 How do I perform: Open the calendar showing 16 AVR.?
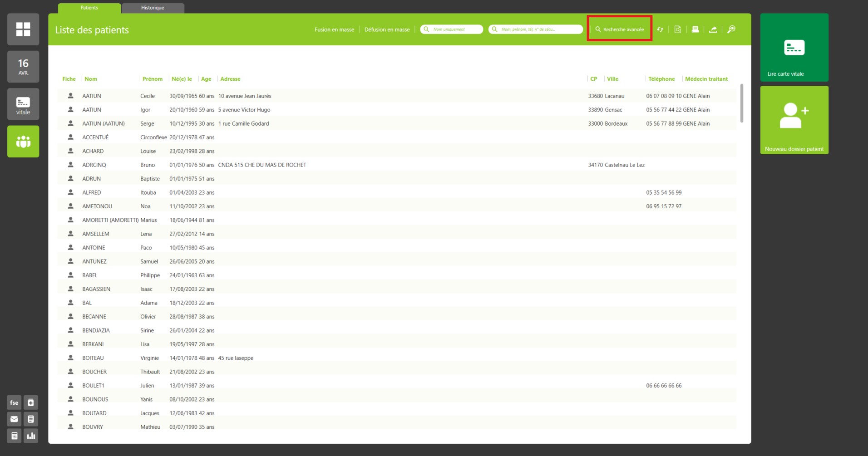point(23,67)
